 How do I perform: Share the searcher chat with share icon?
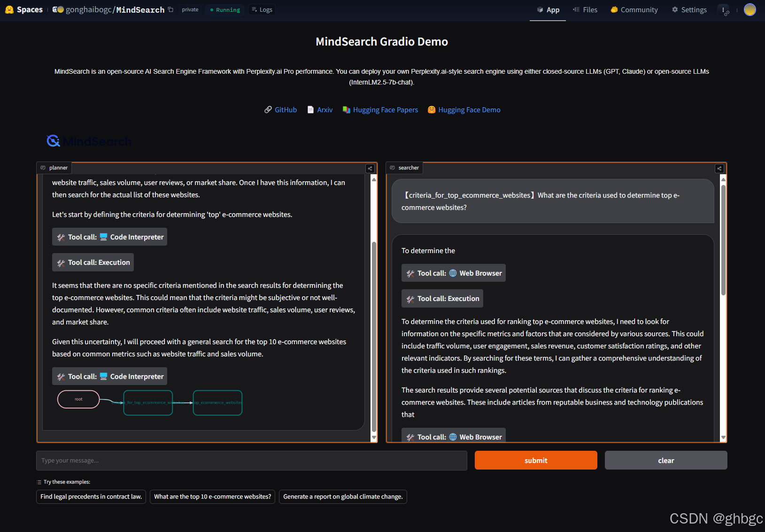(x=719, y=168)
